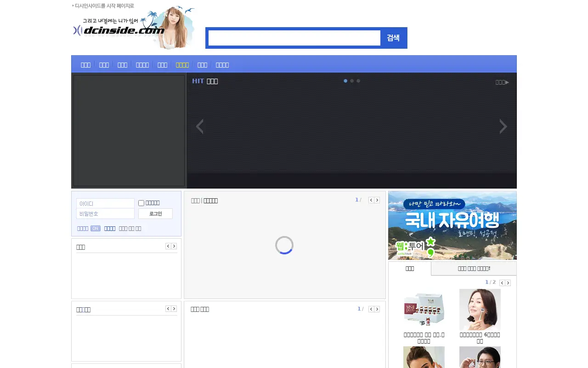Advance the HIT carousel with the right arrow

(x=503, y=126)
